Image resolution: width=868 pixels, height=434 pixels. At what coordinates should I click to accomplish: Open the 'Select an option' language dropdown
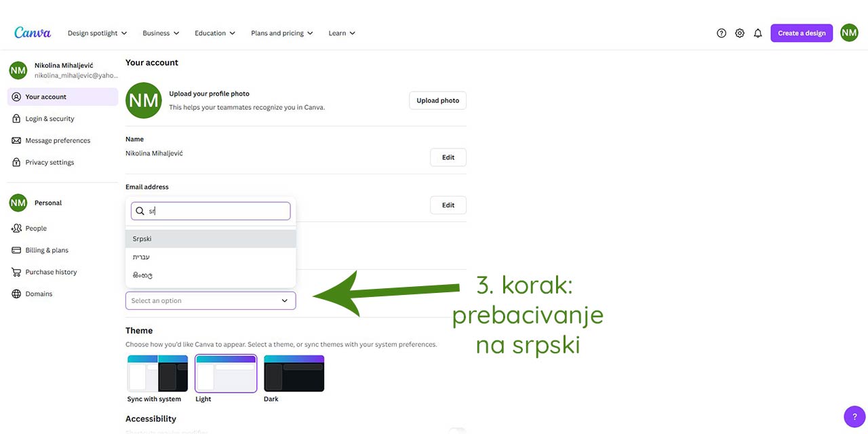click(x=210, y=300)
